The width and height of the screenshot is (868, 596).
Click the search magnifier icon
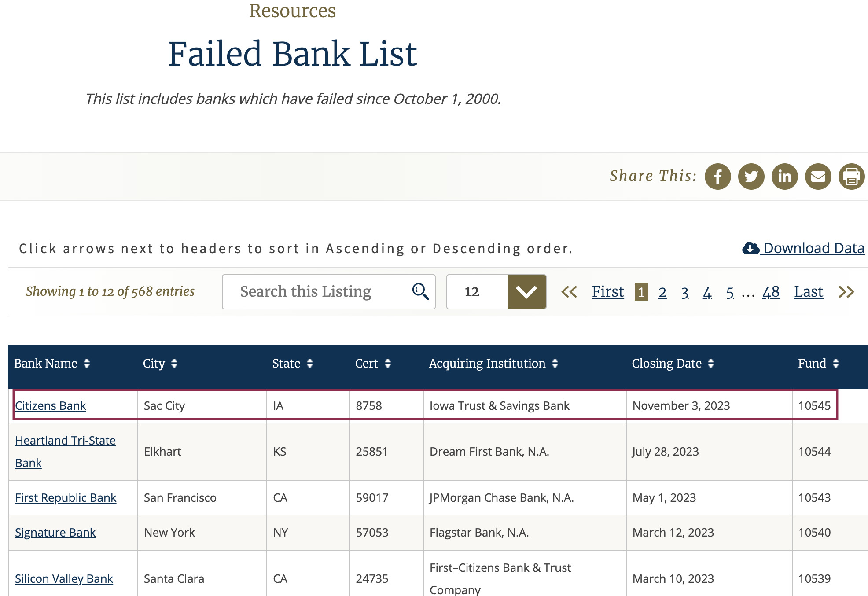tap(420, 291)
